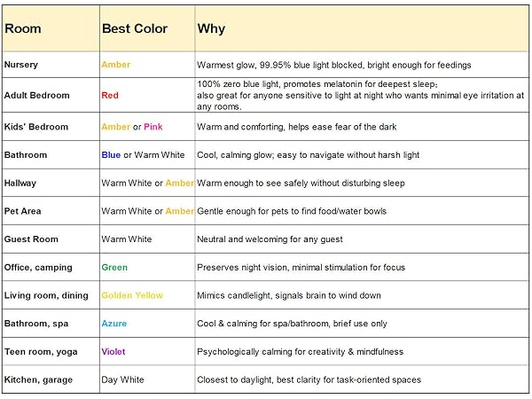The height and width of the screenshot is (399, 532).
Task: Click the Kids' Bedroom row label
Action: point(36,127)
